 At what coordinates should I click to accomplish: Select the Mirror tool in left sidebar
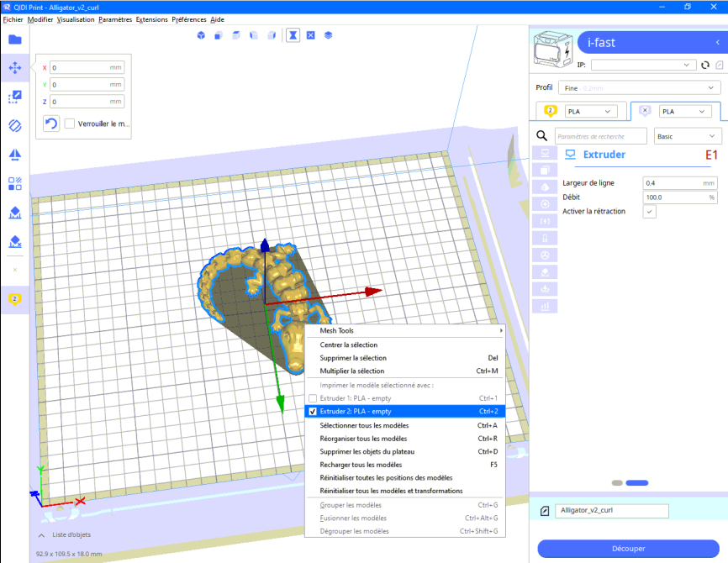pyautogui.click(x=15, y=155)
